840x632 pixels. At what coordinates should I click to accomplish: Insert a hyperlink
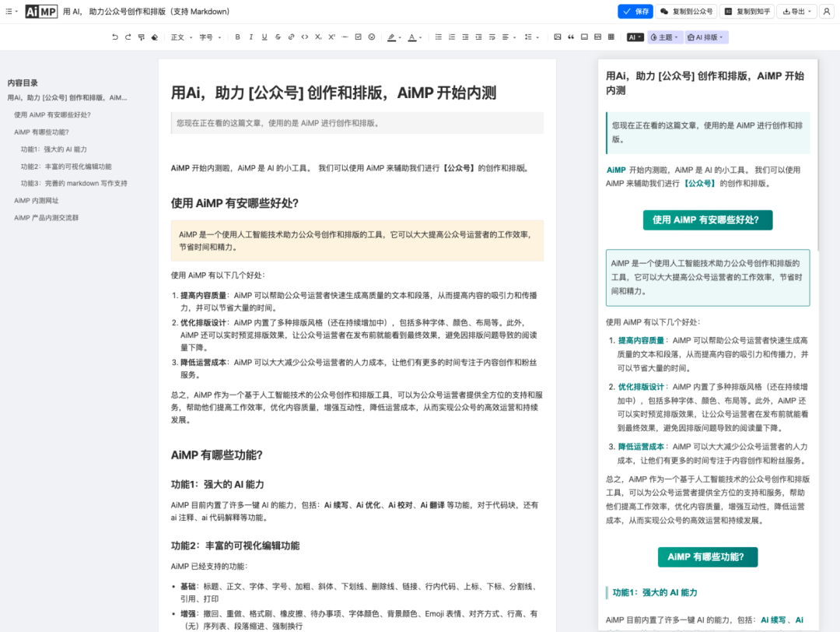click(x=291, y=37)
